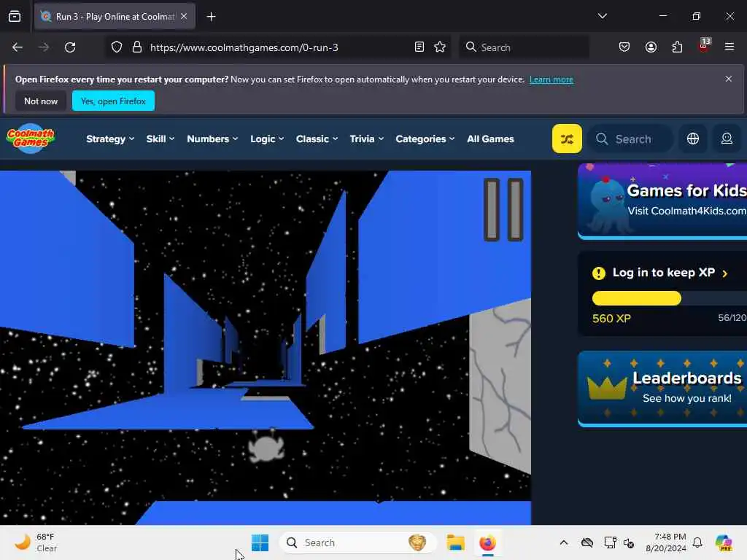Viewport: 747px width, 560px height.
Task: Click Coolmath site search field
Action: click(x=631, y=139)
